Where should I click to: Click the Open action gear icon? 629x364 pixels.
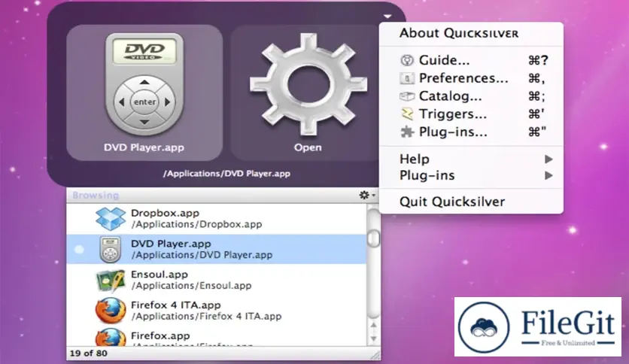[308, 84]
